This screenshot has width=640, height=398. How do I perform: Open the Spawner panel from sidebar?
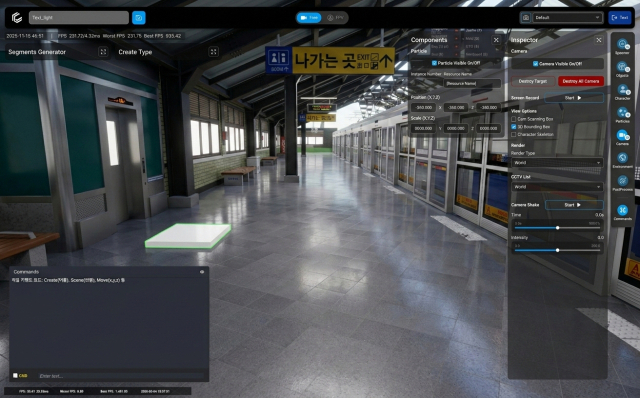click(x=622, y=44)
